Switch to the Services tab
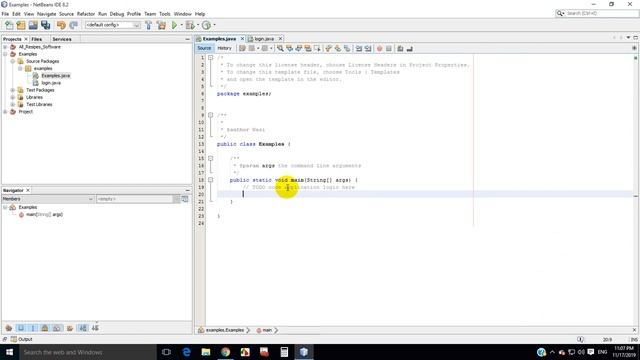Image resolution: width=640 pixels, height=360 pixels. click(x=62, y=39)
